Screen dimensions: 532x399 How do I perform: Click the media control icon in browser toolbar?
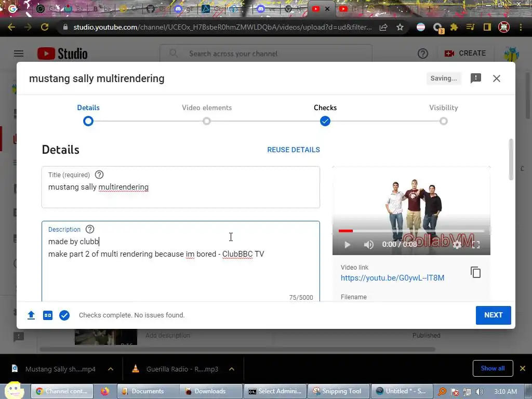[x=470, y=27]
